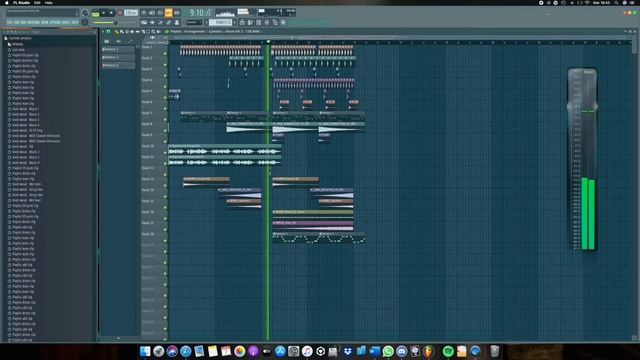Open the Playlist options menu arrow
Viewport: 640px width, 360px height.
[103, 31]
